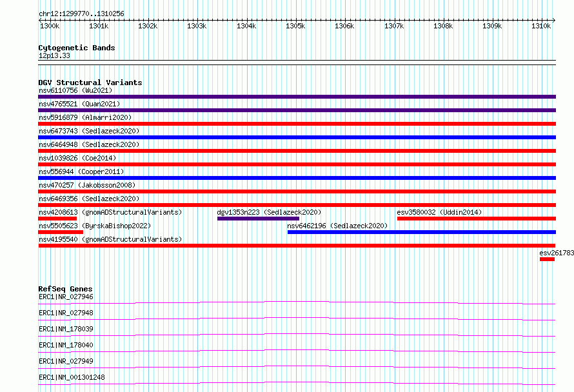Select the nsv6469356 (Sedlazeck2020) label
Viewport: 574px width, 392px height.
89,199
